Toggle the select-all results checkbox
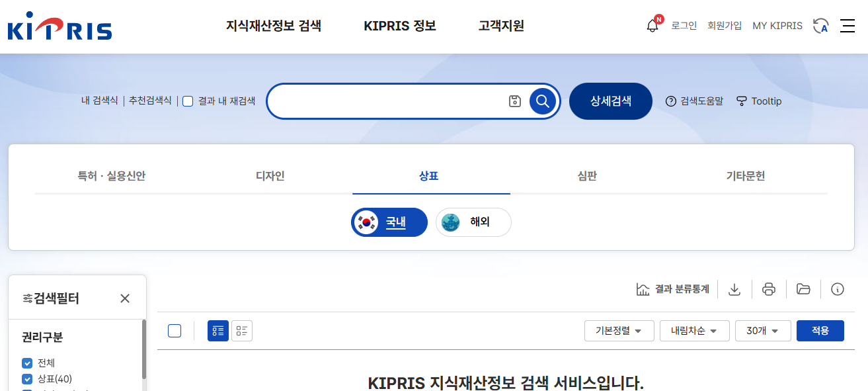Screen dimensions: 868x391 [175, 331]
